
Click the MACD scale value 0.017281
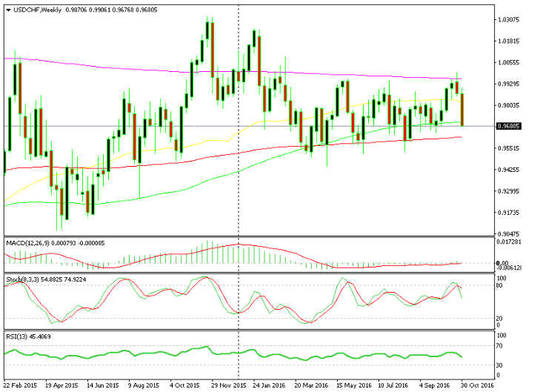tap(509, 242)
